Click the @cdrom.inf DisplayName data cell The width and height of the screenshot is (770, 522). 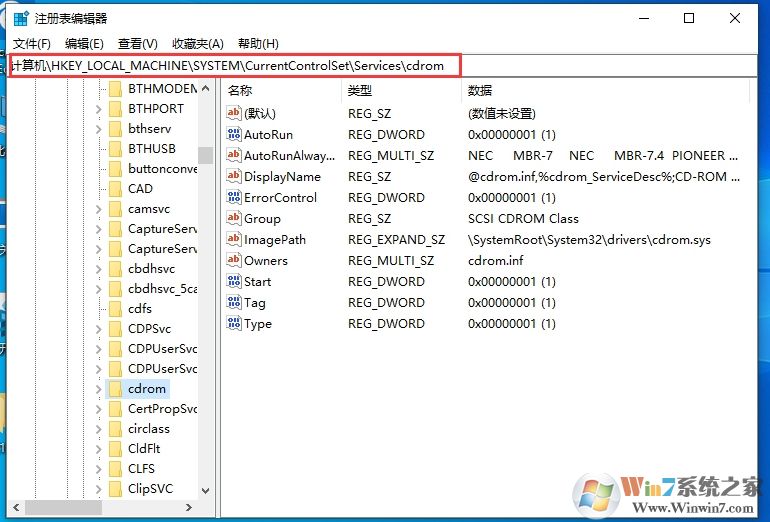(x=604, y=176)
